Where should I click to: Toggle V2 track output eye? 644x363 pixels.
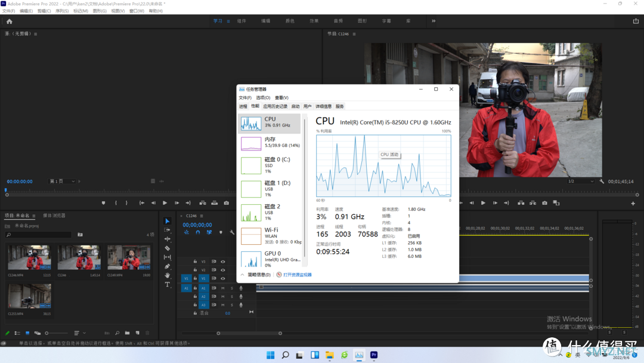click(223, 270)
